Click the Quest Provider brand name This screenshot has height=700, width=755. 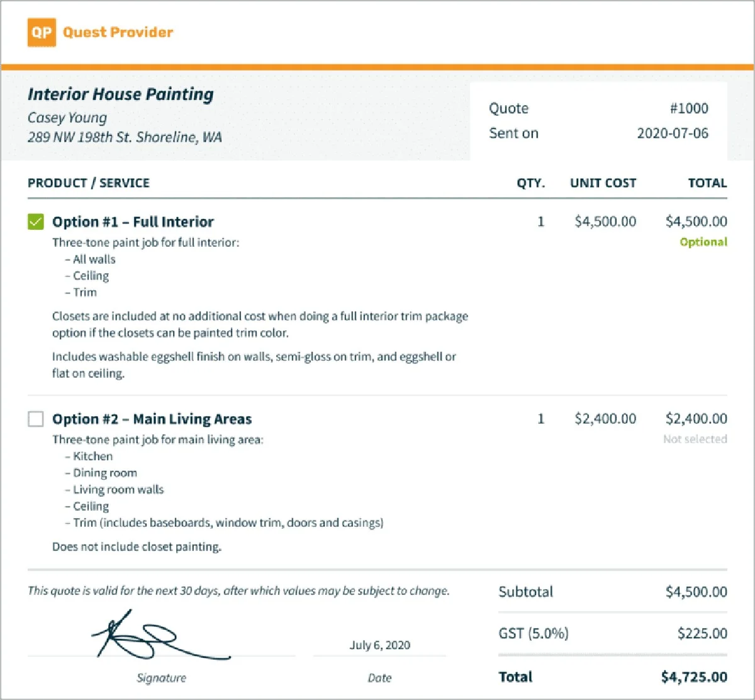(x=118, y=33)
